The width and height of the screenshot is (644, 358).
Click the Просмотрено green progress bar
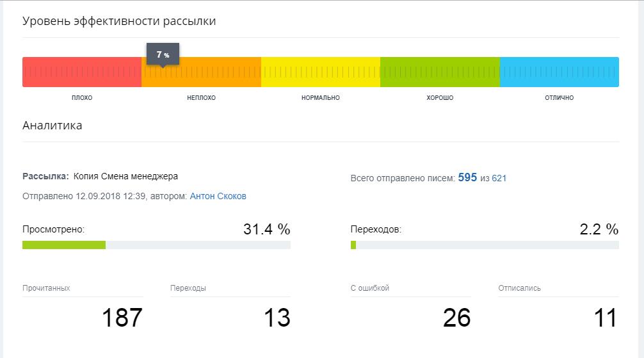click(x=64, y=245)
